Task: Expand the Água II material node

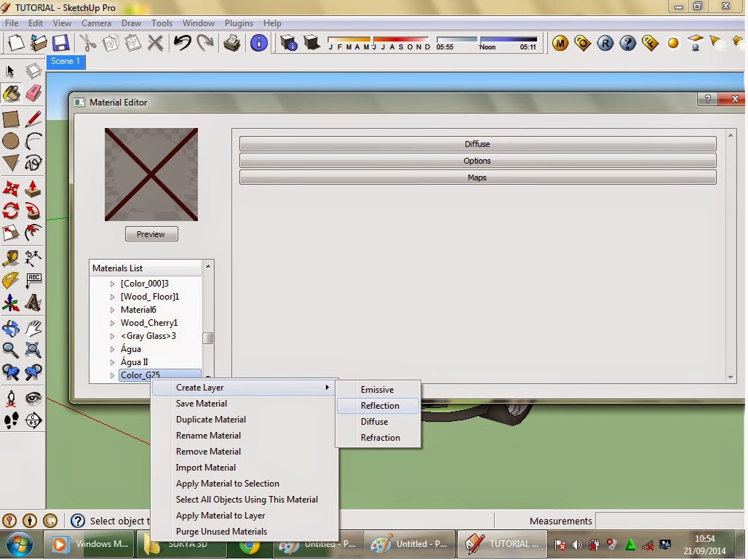Action: point(113,362)
